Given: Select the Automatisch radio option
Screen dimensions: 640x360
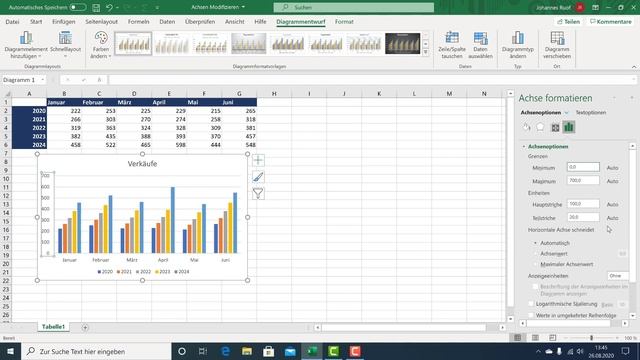Looking at the screenshot, I should 536,243.
